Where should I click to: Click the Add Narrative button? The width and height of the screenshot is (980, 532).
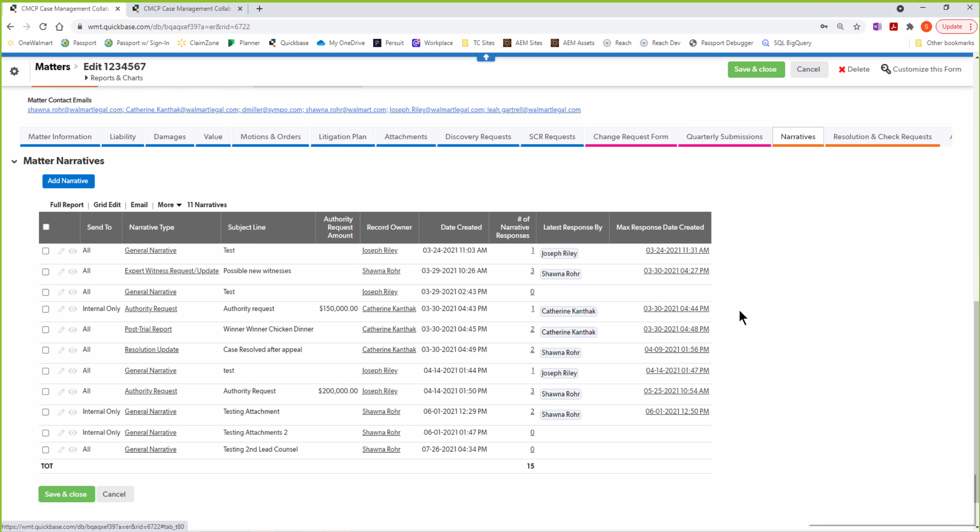(x=68, y=181)
